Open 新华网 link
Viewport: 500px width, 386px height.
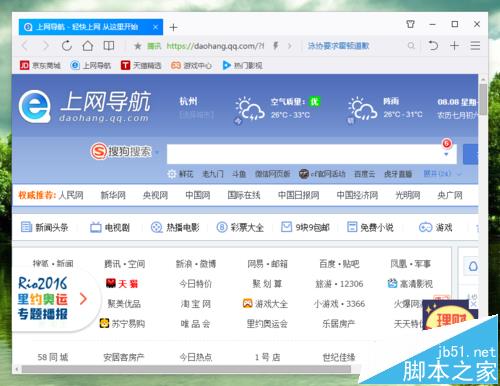click(113, 195)
